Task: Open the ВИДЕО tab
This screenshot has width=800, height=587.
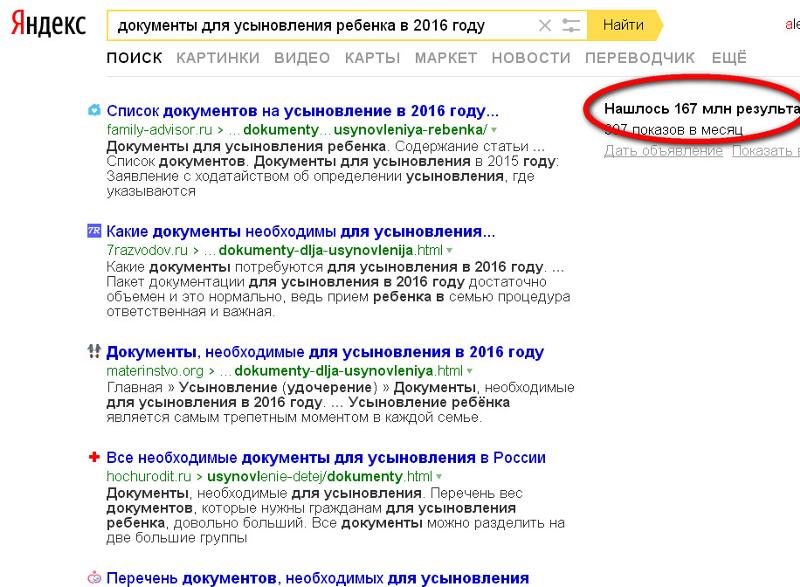Action: (x=302, y=58)
